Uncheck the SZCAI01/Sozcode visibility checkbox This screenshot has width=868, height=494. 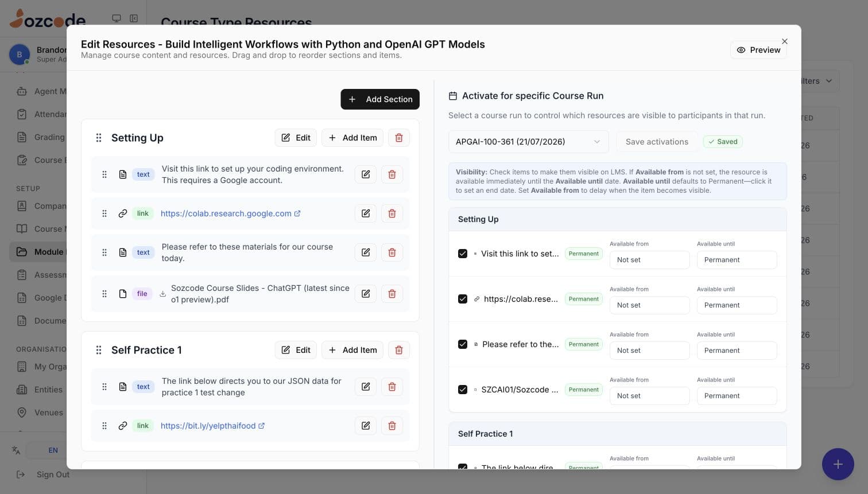tap(463, 390)
